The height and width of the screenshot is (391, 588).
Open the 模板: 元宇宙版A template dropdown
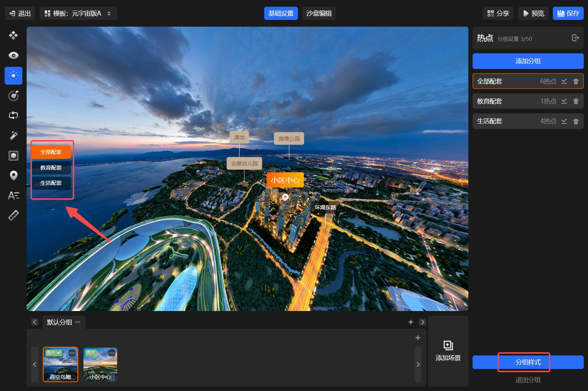(78, 14)
